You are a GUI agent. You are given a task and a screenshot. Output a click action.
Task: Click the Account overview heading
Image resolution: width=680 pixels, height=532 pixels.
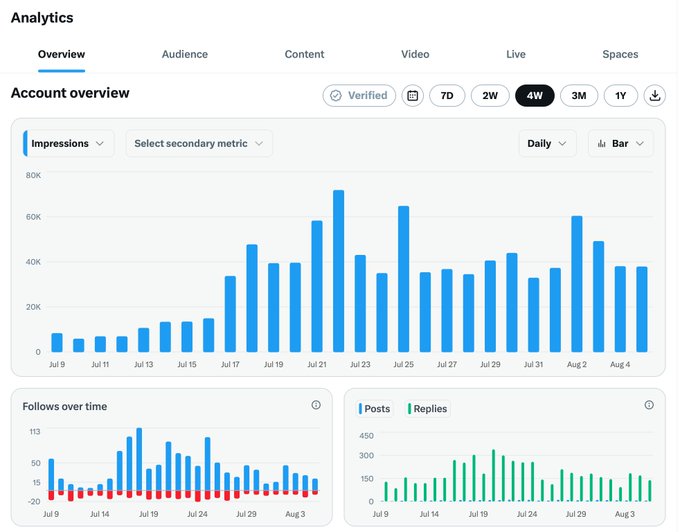tap(70, 93)
